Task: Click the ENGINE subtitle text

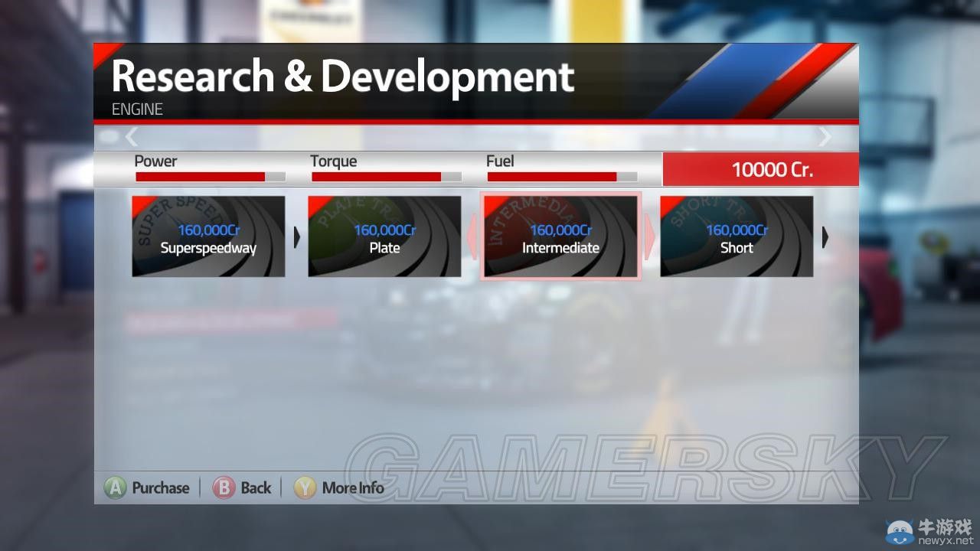Action: click(137, 109)
